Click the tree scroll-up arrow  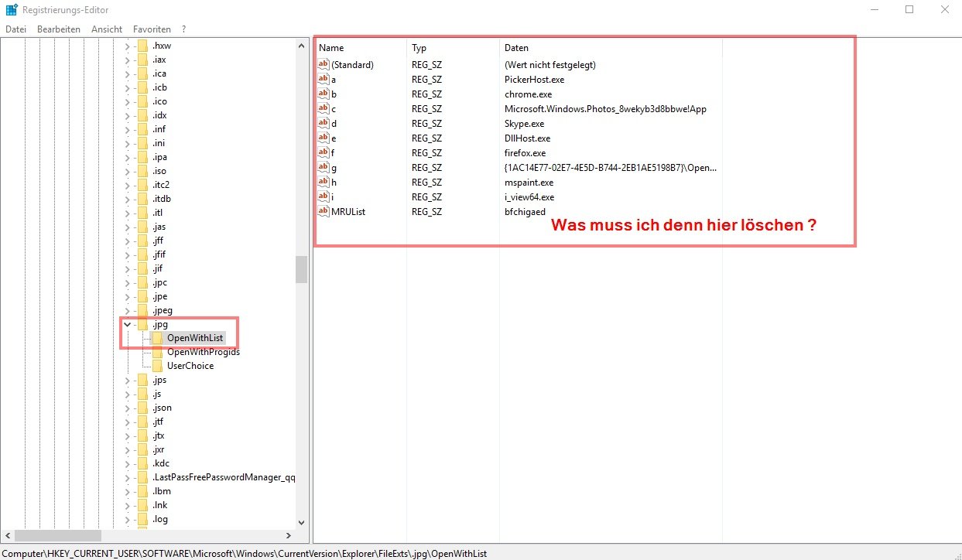[x=301, y=46]
